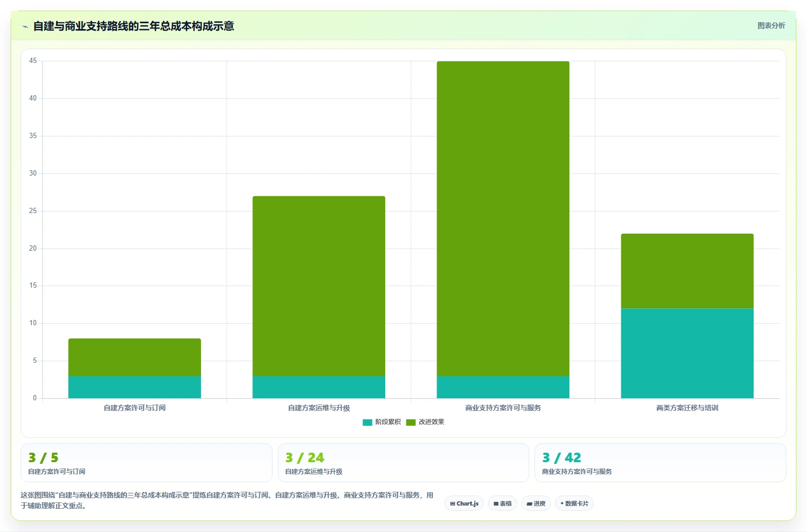
Task: Click the card caption 商业支持方案许可与服务
Action: tap(577, 471)
